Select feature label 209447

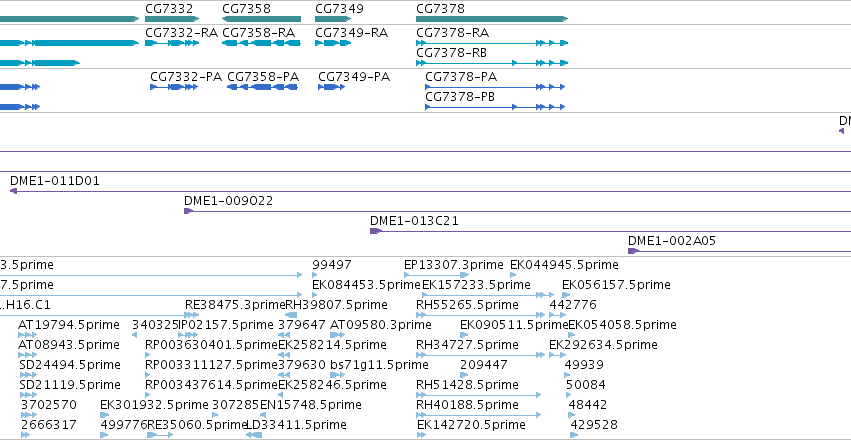(x=484, y=365)
